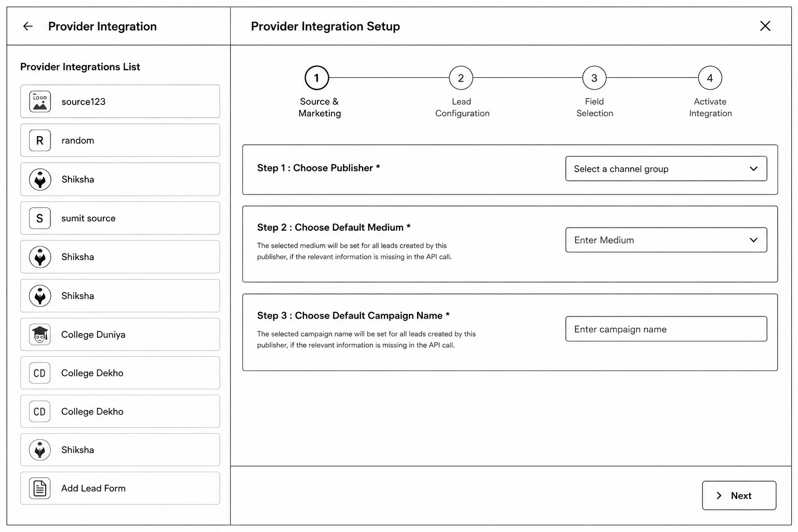Jump to step 2 Lead Configuration

click(x=461, y=78)
